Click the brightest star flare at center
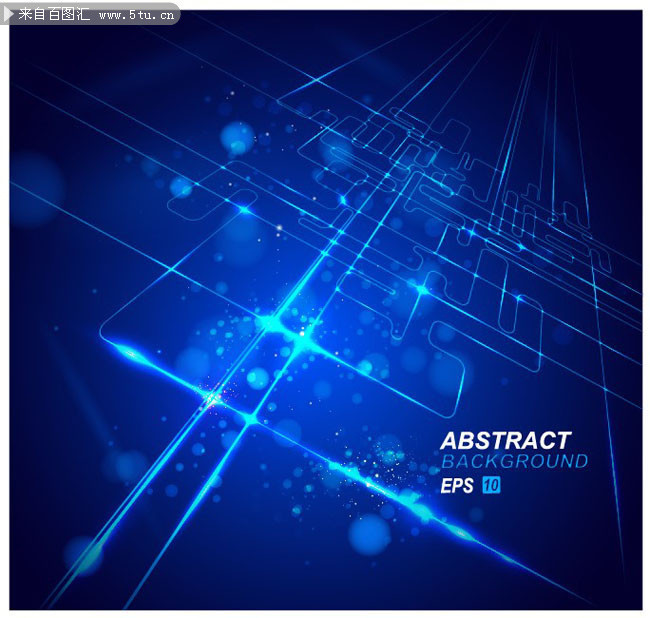 click(x=299, y=338)
